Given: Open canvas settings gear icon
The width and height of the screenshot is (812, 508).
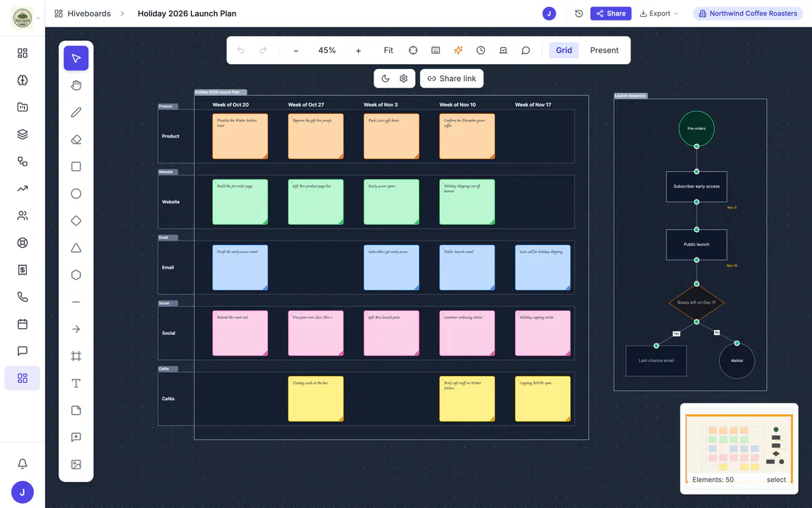Looking at the screenshot, I should (x=403, y=78).
